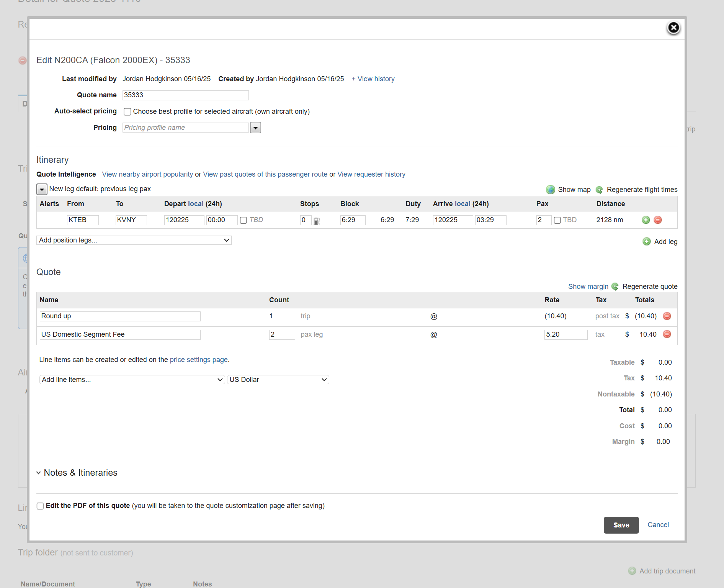724x588 pixels.
Task: Click the fuel stop icon beside Stops
Action: (317, 221)
